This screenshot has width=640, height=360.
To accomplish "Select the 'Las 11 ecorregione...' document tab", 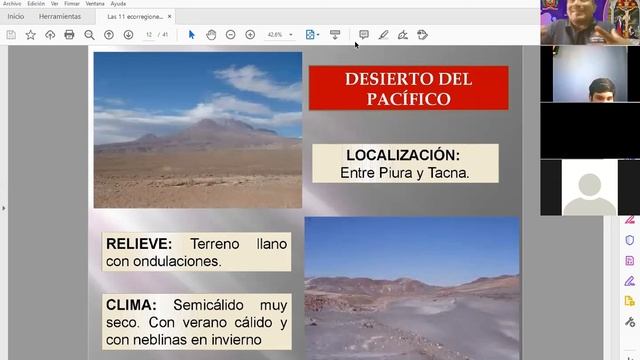I will point(135,17).
